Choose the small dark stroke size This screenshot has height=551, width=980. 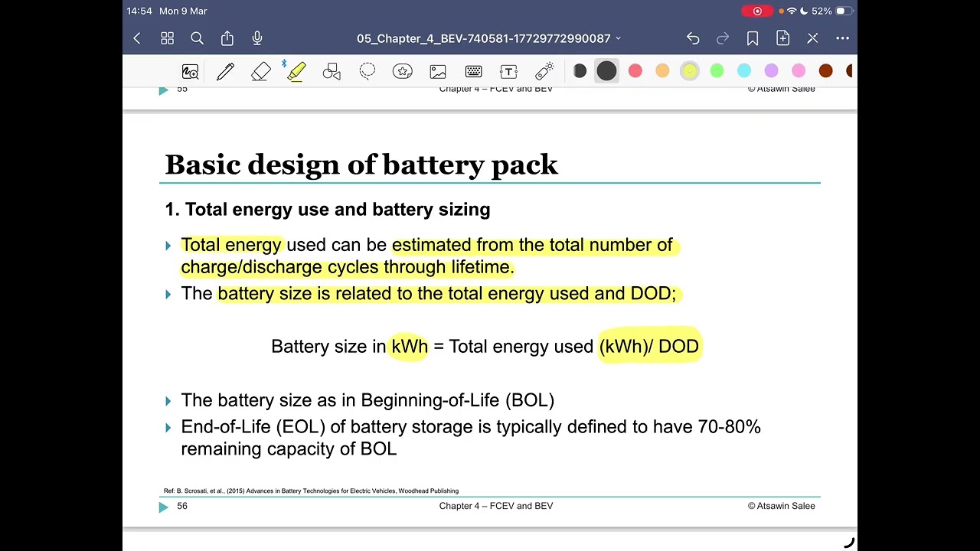click(580, 71)
